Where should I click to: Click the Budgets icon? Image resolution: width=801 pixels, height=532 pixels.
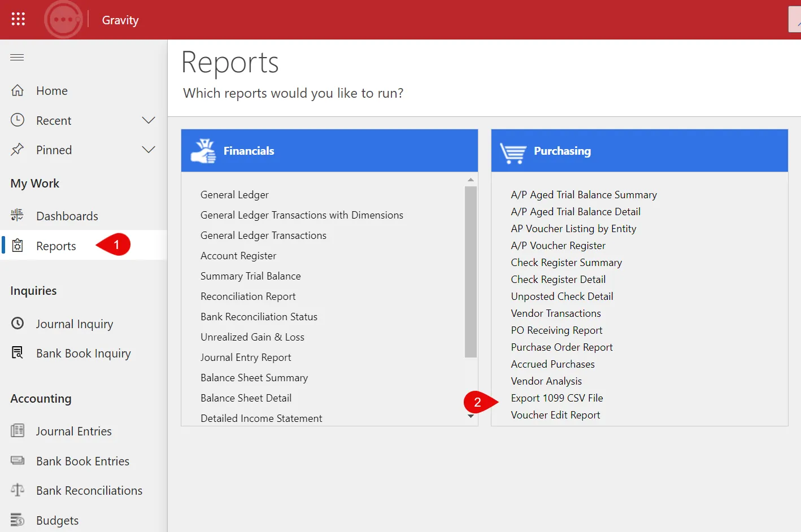(x=18, y=520)
